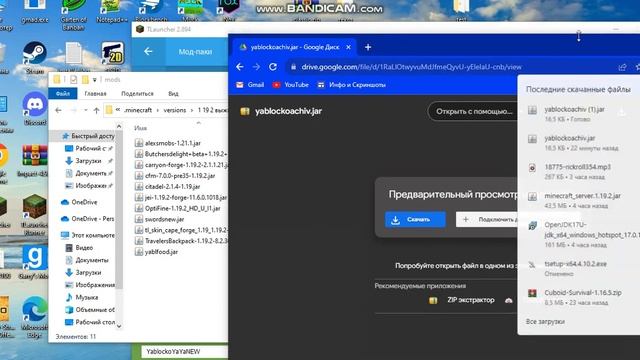Close the yablockoachiv.jar Chrome tab
Viewport: 640px width, 360px height.
pos(348,47)
